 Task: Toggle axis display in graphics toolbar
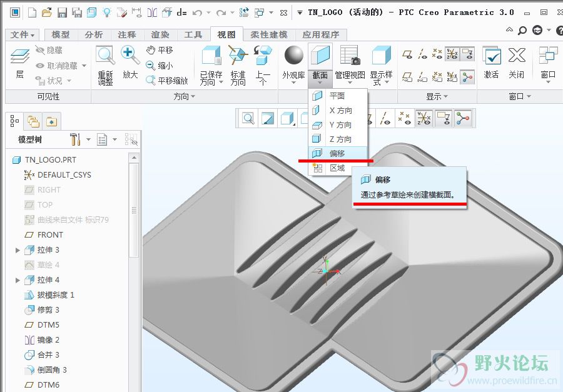tap(385, 118)
